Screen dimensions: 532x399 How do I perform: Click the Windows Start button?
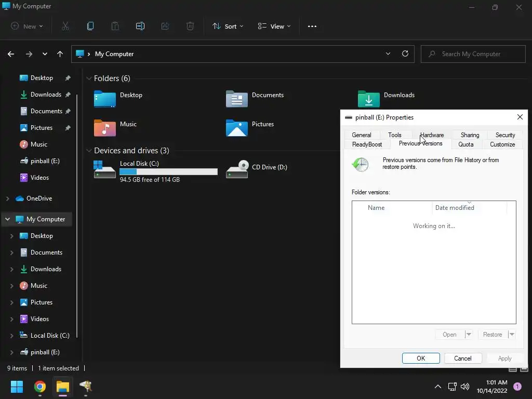click(17, 387)
